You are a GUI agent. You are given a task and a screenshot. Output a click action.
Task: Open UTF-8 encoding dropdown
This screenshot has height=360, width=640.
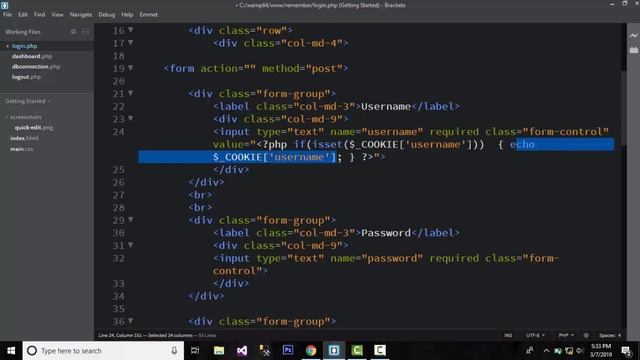(x=535, y=335)
